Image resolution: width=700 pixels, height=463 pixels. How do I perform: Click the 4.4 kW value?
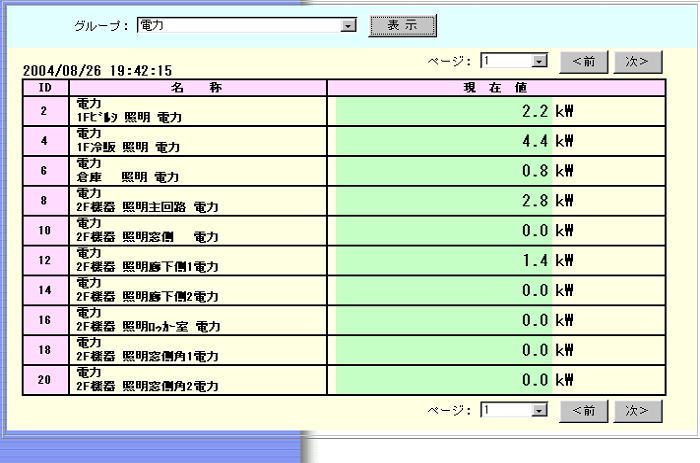547,141
